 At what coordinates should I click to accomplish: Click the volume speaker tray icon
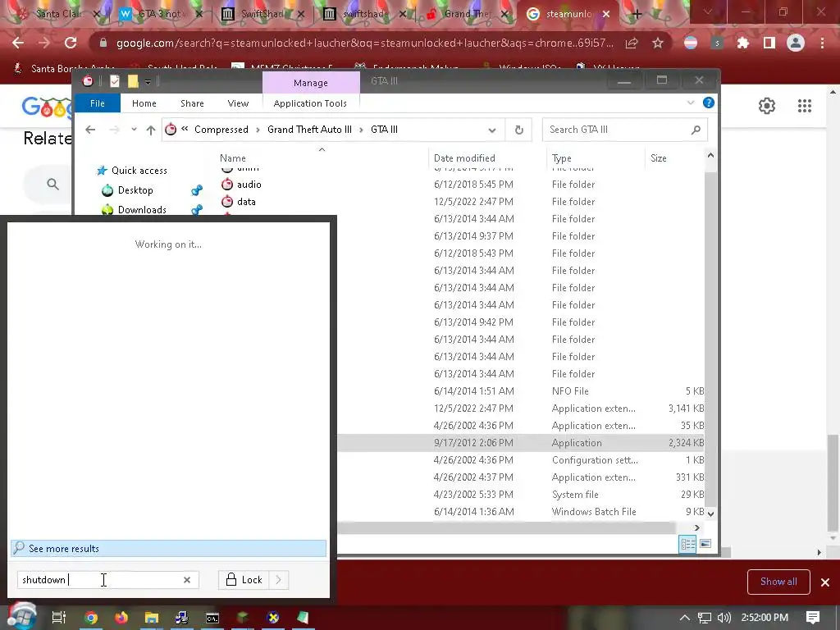(x=724, y=618)
